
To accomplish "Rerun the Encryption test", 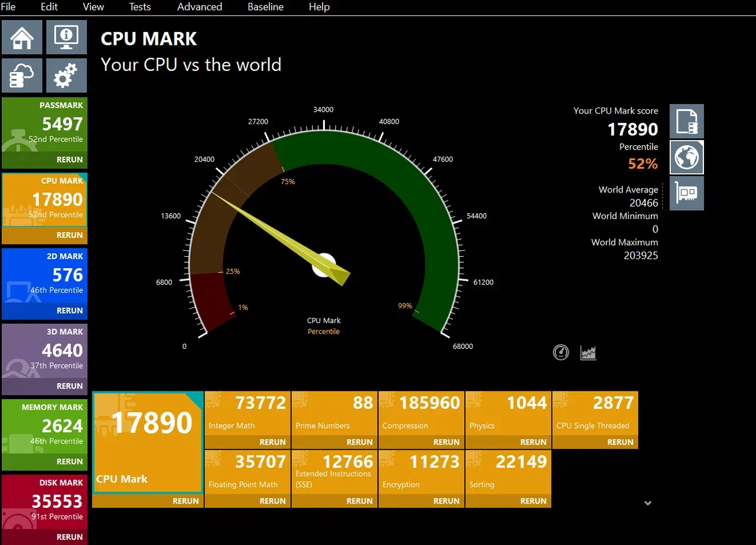I will pyautogui.click(x=447, y=501).
